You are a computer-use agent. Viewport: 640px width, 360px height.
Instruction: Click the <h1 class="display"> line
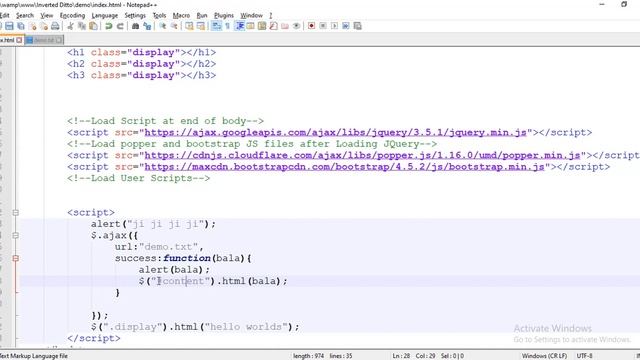tap(142, 53)
